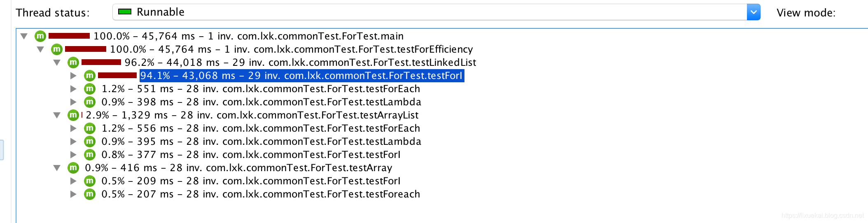
Task: Expand the selected 43,068 ms testForI node
Action: (73, 76)
